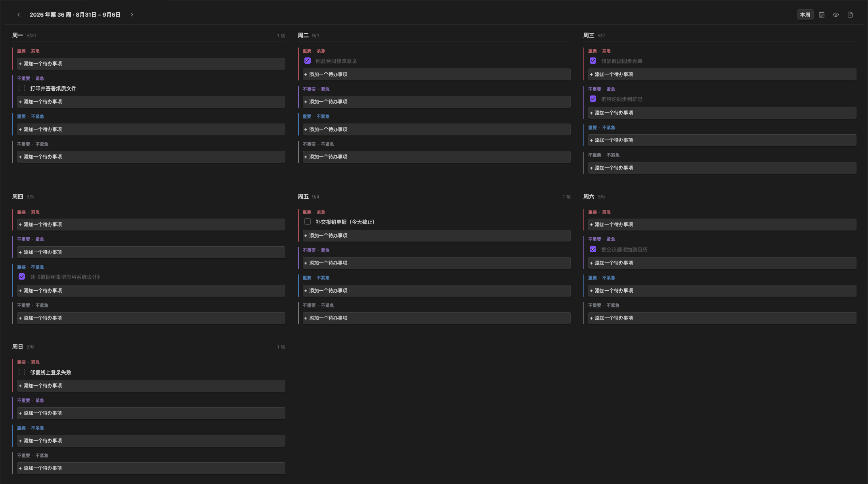This screenshot has height=484, width=868.
Task: Add a todo under 周五 重要·紧急
Action: 436,236
